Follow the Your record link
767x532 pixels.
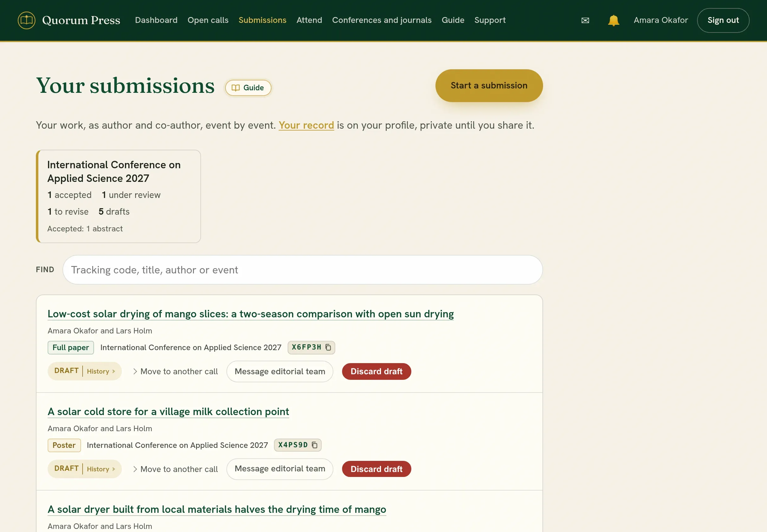point(306,125)
